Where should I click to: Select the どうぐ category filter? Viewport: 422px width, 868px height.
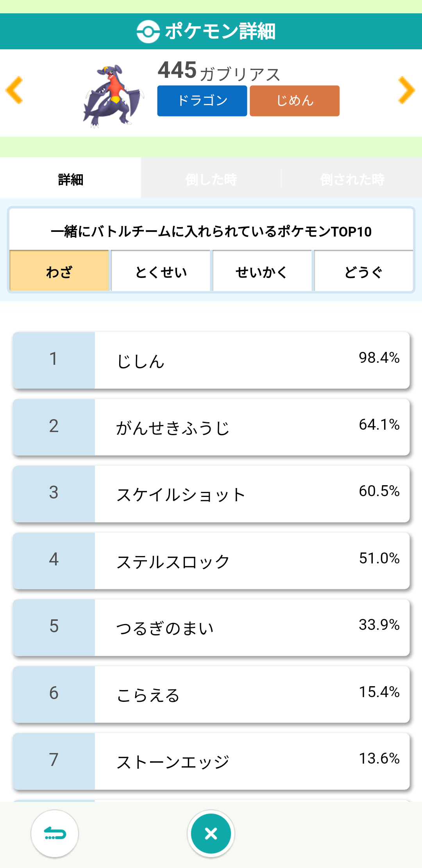click(x=363, y=271)
